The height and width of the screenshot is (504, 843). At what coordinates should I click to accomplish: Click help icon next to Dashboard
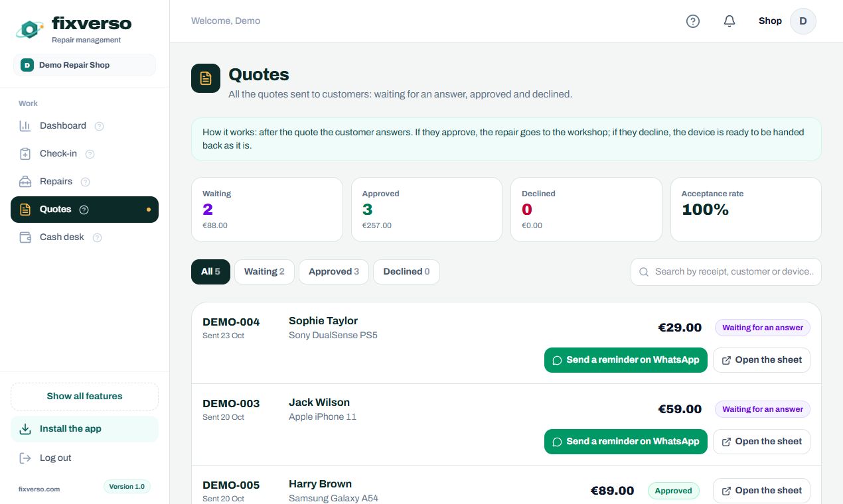pyautogui.click(x=100, y=126)
